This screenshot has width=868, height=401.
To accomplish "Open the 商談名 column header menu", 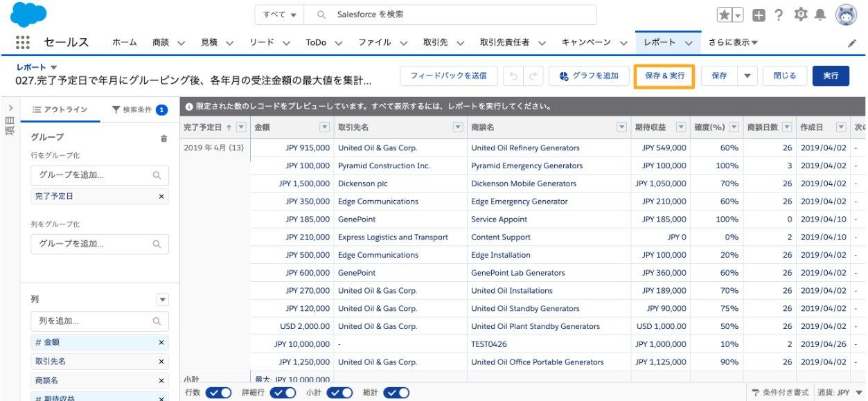I will click(622, 127).
